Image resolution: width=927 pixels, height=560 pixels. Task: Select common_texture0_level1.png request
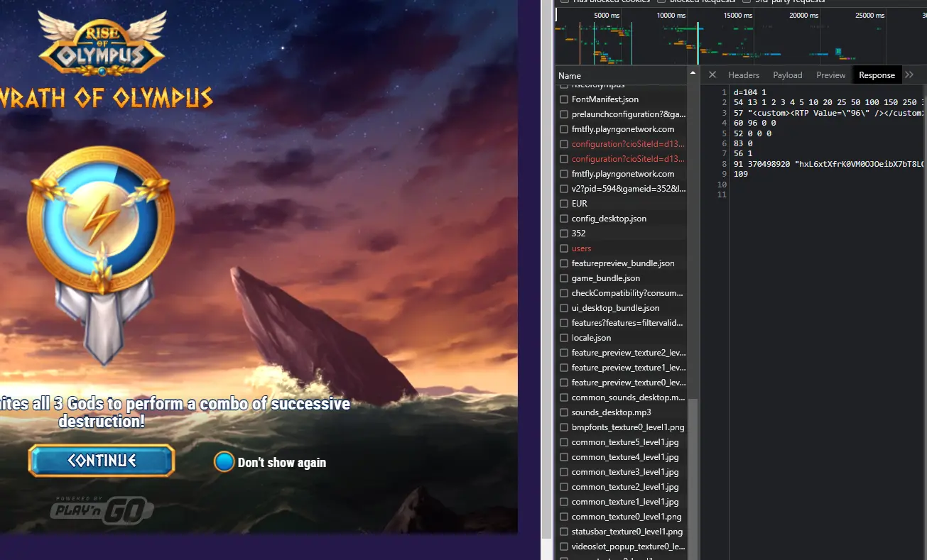pyautogui.click(x=622, y=517)
